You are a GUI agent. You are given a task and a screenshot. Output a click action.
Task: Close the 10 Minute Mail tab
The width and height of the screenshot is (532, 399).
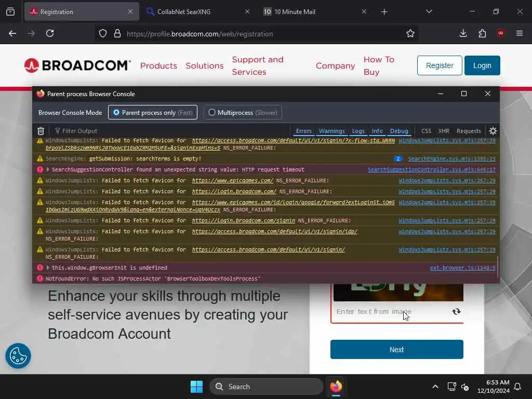coord(364,11)
